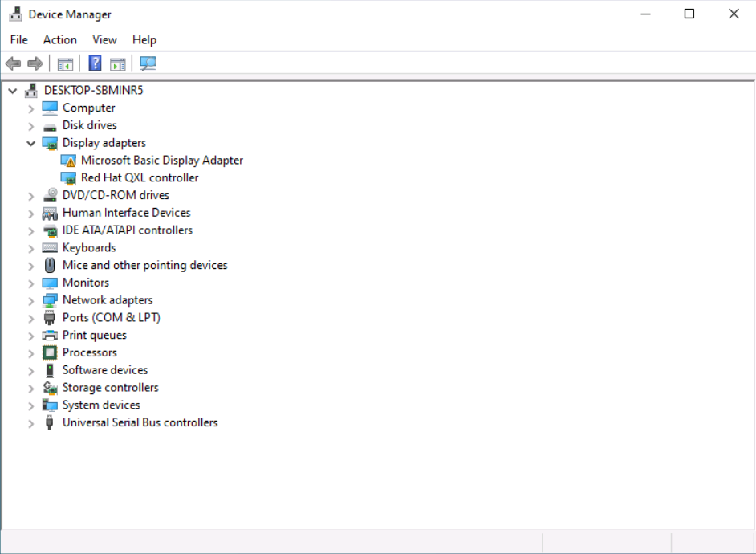Click the Computer category icon

[x=50, y=108]
